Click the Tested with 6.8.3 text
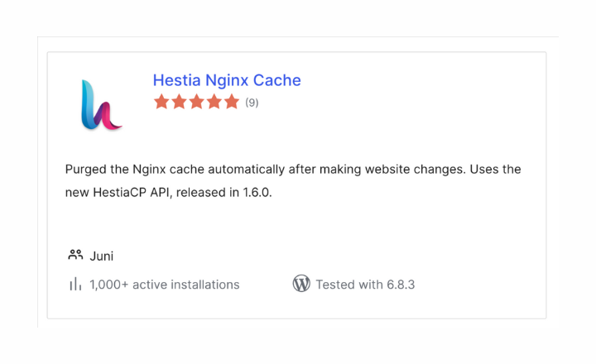This screenshot has width=596, height=364. [365, 285]
